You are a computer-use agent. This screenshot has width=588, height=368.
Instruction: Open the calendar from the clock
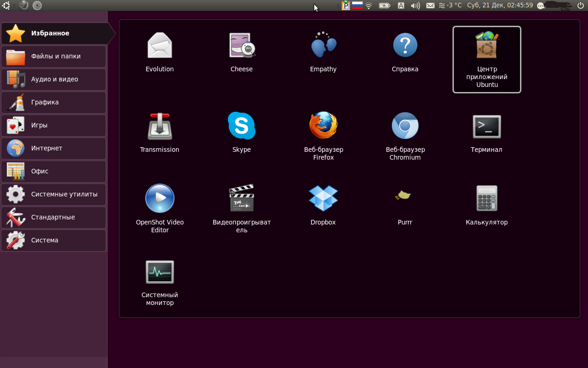(x=500, y=6)
